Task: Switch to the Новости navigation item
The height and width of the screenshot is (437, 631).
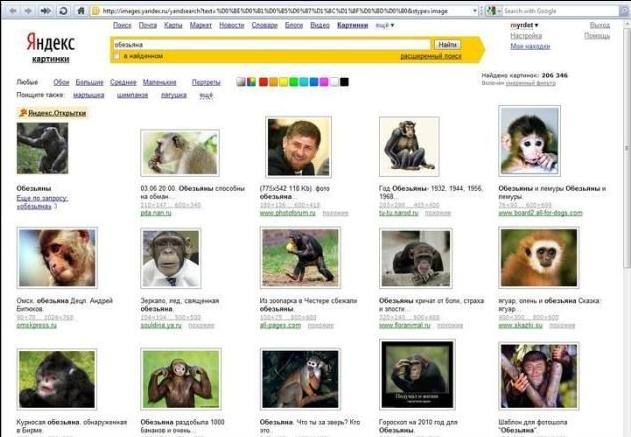Action: pyautogui.click(x=231, y=24)
